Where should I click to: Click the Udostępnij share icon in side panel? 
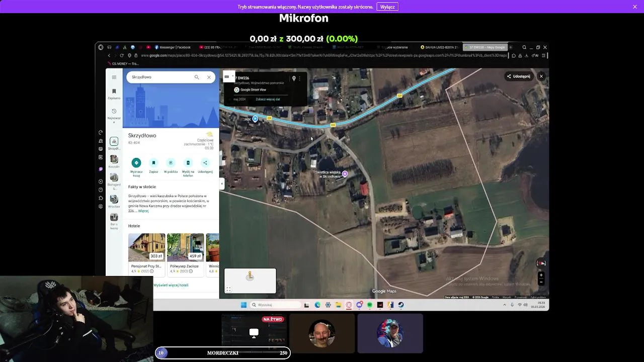[205, 162]
